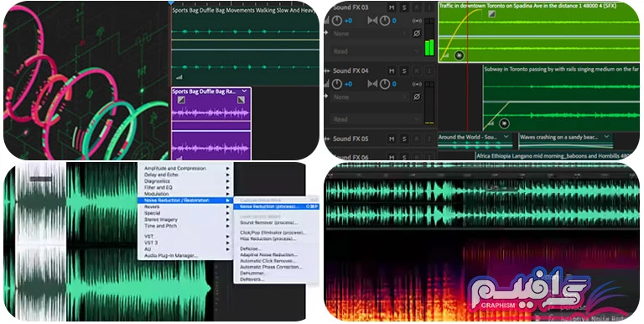The image size is (644, 324).
Task: Click clip volume icon on Subway clip
Action: pyautogui.click(x=491, y=123)
